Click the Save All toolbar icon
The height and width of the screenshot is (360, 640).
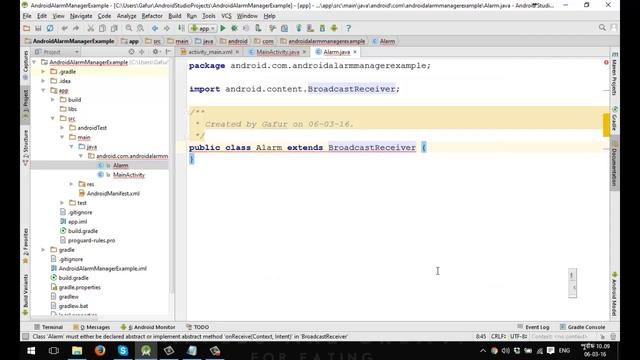coord(38,28)
